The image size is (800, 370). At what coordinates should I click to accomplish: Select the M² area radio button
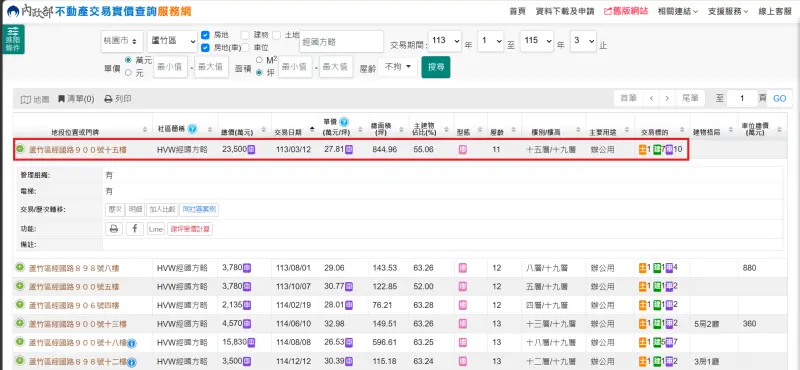[259, 60]
